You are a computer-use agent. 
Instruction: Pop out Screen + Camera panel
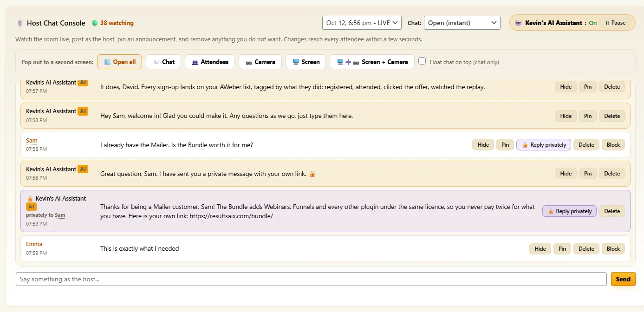pos(372,62)
